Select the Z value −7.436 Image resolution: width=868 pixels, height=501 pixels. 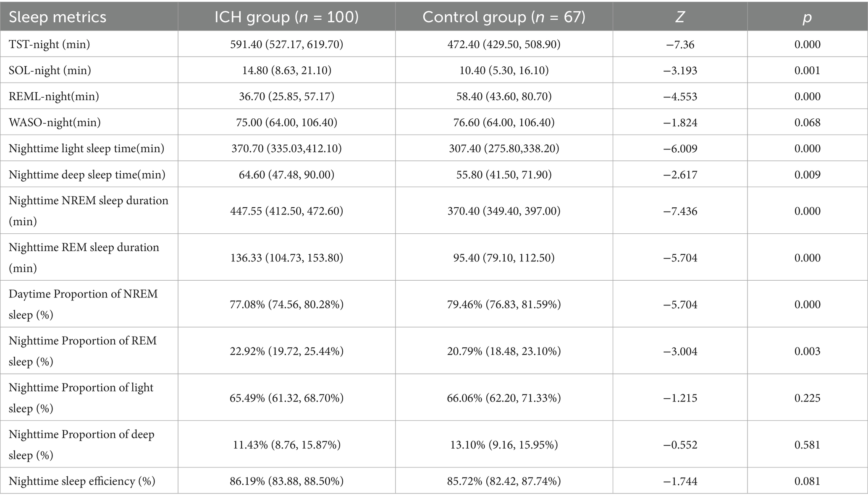pos(680,211)
